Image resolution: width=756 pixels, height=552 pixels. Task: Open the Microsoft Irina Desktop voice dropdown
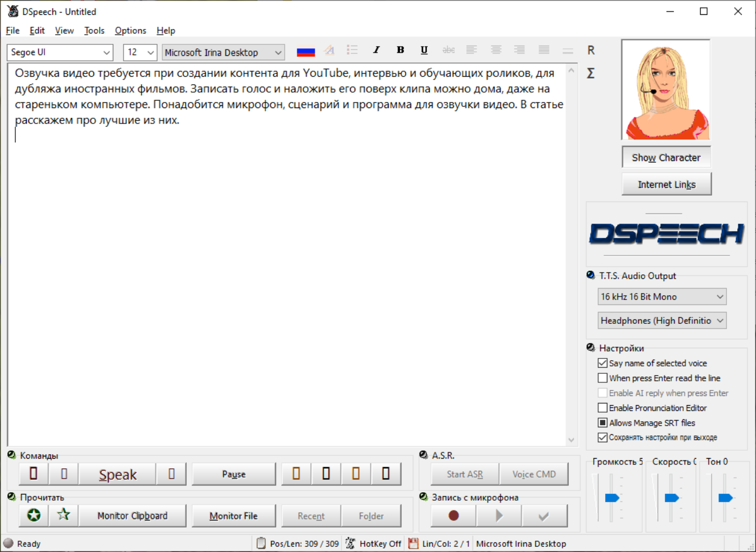coord(223,52)
